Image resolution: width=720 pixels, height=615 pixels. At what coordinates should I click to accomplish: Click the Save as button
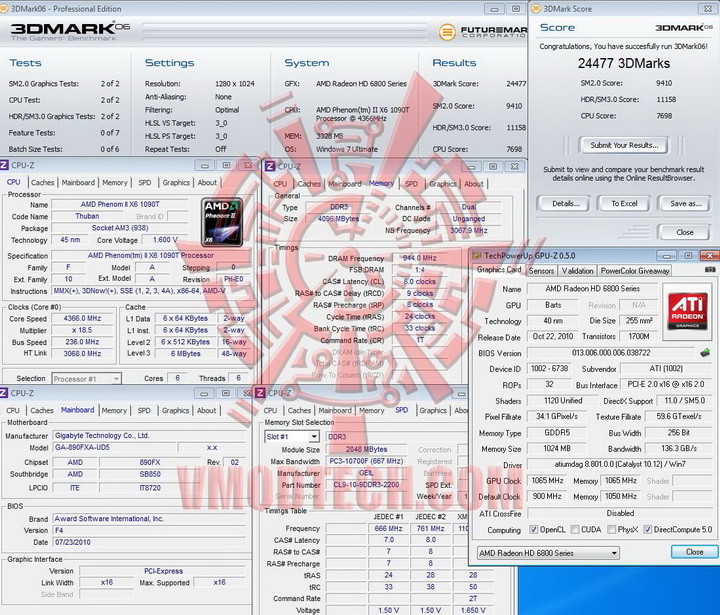point(686,203)
